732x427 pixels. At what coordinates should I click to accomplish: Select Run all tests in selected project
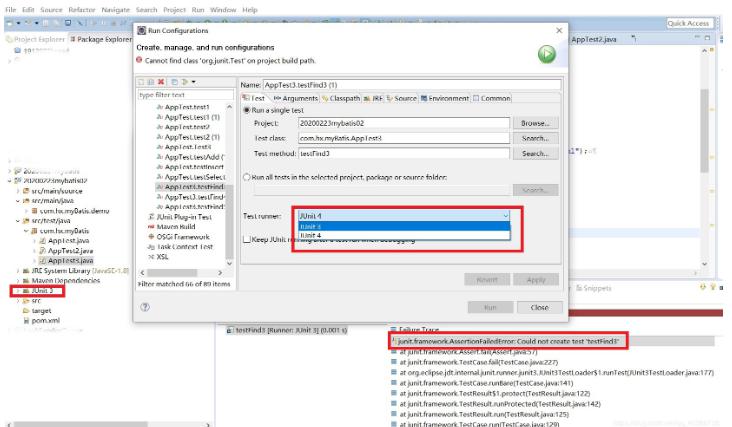point(246,177)
